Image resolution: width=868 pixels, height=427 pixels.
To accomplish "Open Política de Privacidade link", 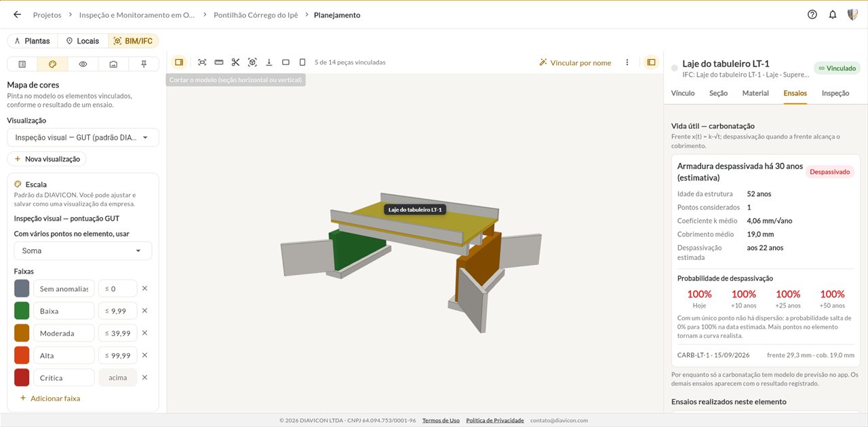I will pyautogui.click(x=495, y=420).
